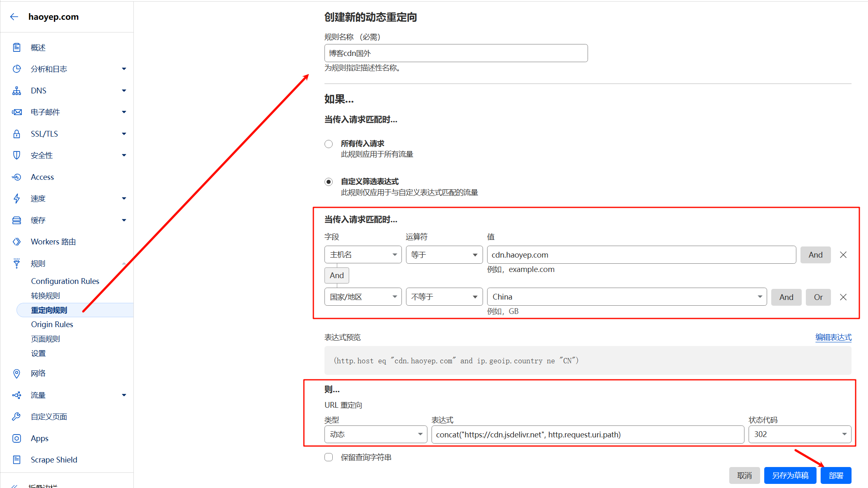Screen dimensions: 868x488
Task: Click the Access sign-in icon
Action: [16, 177]
